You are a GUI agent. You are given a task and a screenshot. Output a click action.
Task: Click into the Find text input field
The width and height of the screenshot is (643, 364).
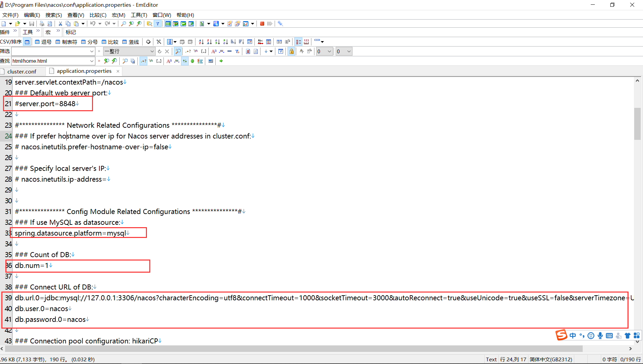point(51,61)
